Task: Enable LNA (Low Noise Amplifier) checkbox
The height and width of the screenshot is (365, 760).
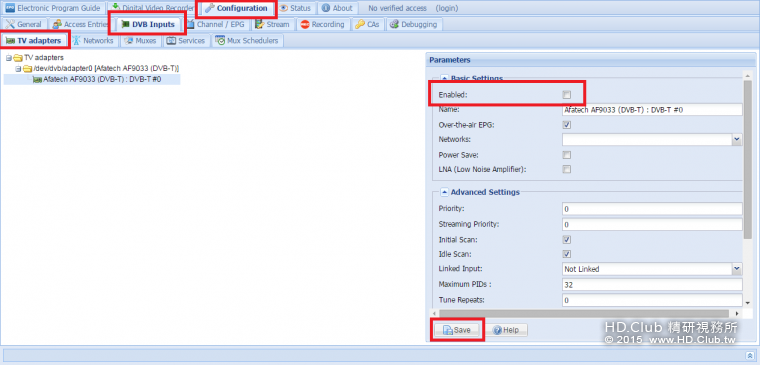Action: 567,169
